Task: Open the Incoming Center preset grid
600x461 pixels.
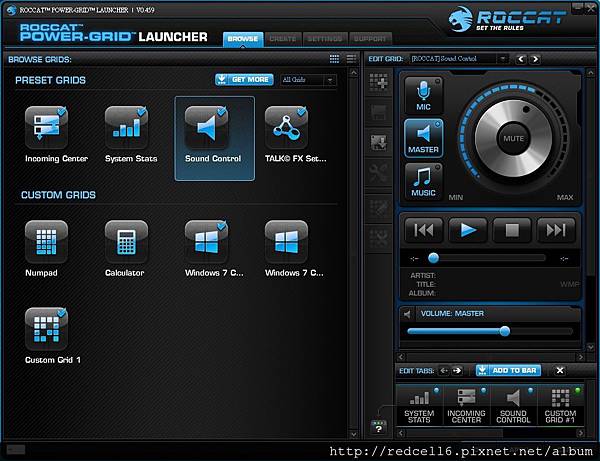Action: coord(47,128)
